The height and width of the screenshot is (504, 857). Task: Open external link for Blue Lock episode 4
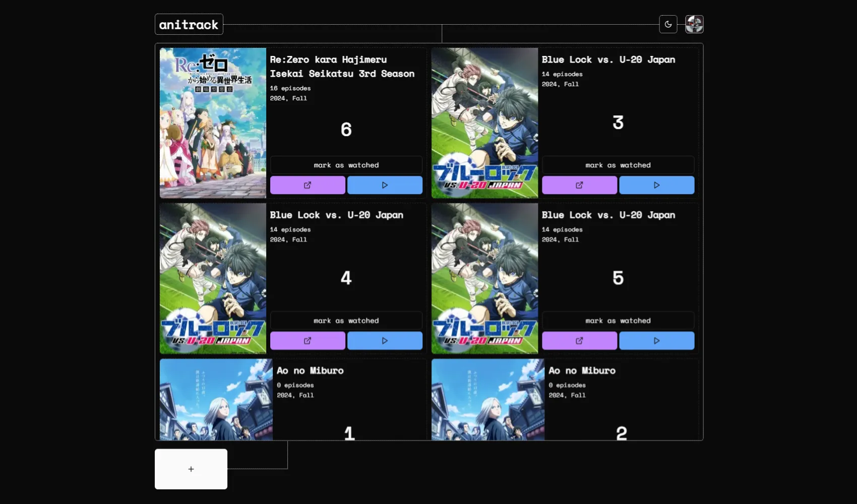pos(308,341)
